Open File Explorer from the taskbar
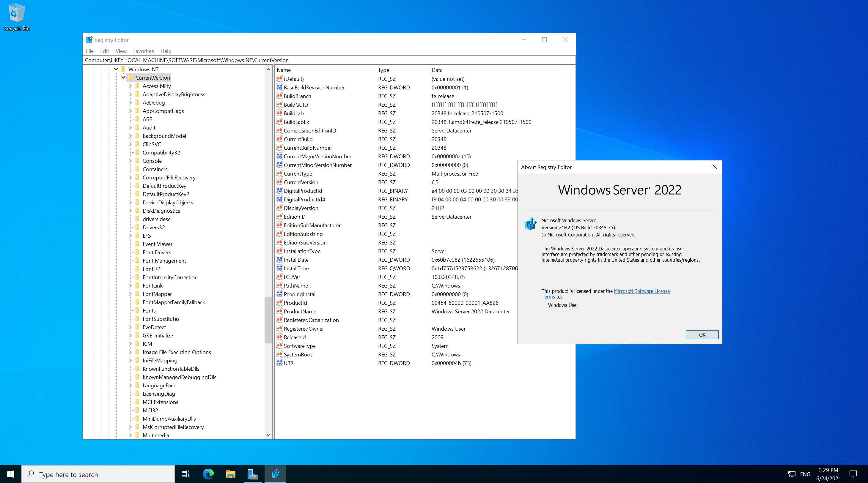 (230, 474)
